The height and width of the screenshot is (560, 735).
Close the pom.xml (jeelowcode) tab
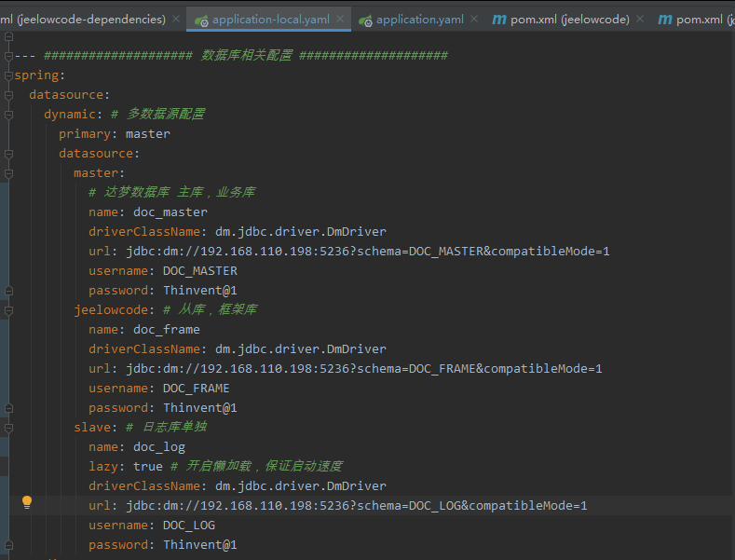click(x=640, y=20)
